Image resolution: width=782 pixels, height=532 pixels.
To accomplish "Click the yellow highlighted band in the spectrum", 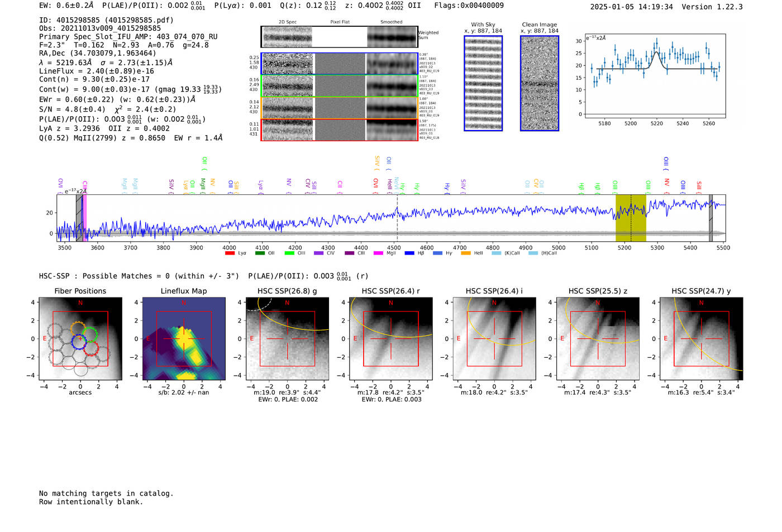I will coord(631,218).
